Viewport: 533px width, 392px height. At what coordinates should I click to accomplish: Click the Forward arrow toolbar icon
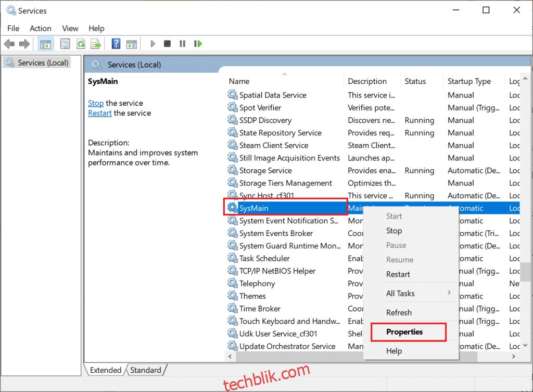pos(24,44)
